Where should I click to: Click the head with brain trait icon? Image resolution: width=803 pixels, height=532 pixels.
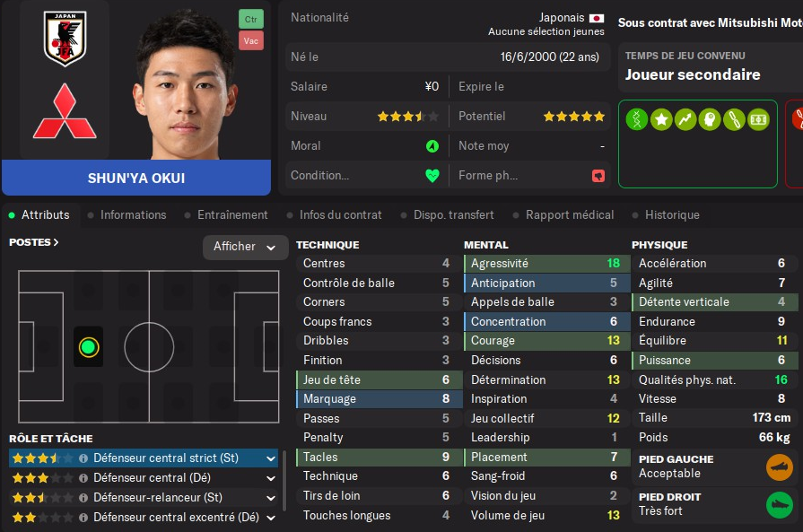[x=710, y=119]
